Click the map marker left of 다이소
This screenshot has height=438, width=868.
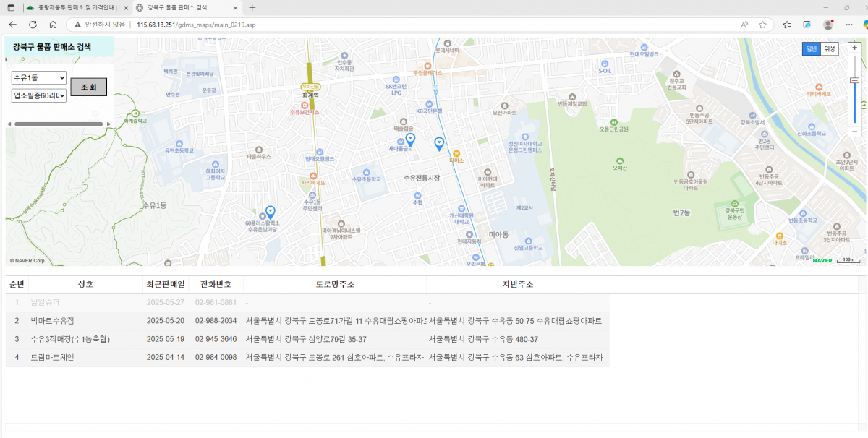pyautogui.click(x=438, y=144)
